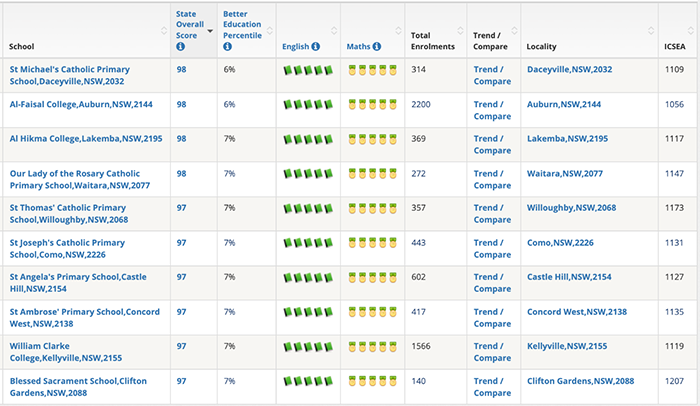Click Maths rating medals for St Michael's
This screenshot has height=406, width=700.
tap(372, 70)
